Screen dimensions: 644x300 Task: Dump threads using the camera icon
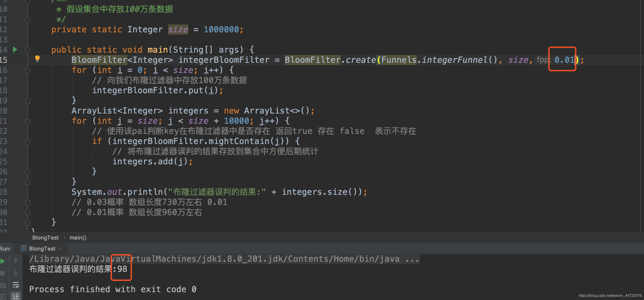coord(3,285)
